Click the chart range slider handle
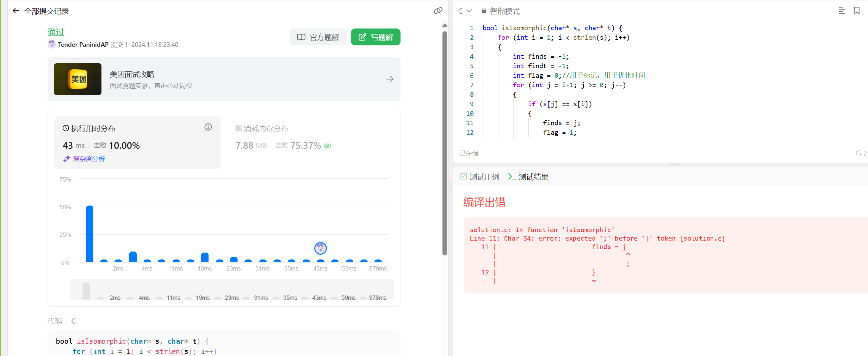The image size is (868, 356). (86, 291)
